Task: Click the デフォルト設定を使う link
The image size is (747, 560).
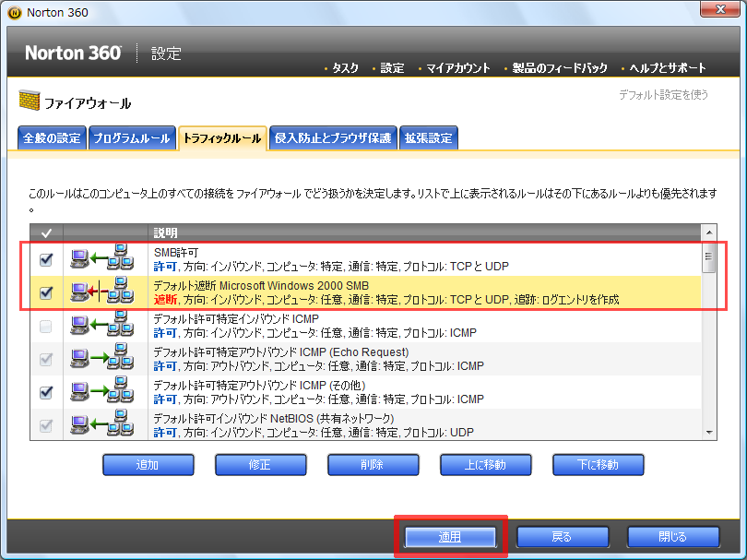Action: 663,94
